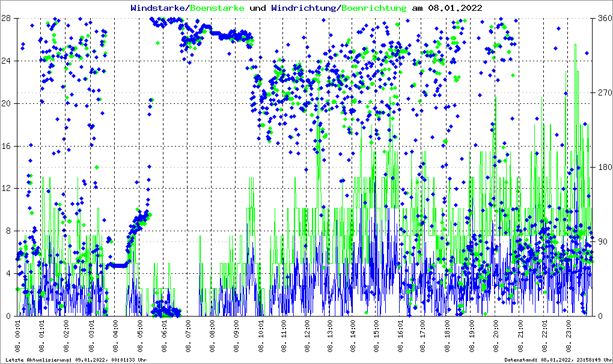Select the '08. 06:01' time axis label
This screenshot has height=364, width=613.
[164, 336]
